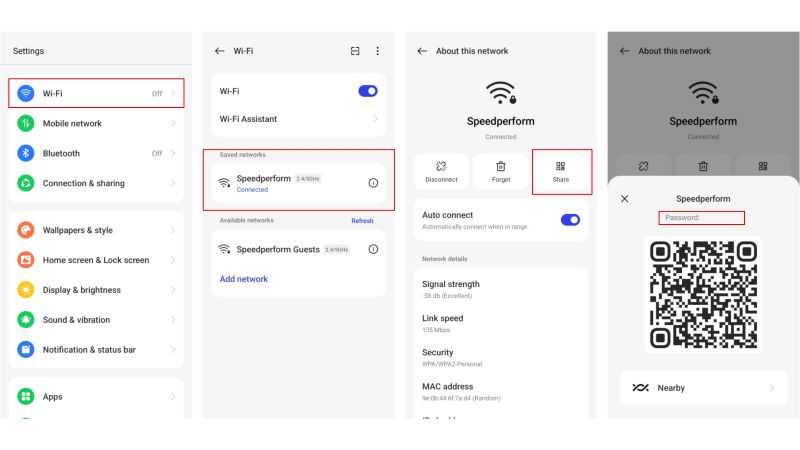This screenshot has width=800, height=450.
Task: Select Display & brightness in Settings
Action: pyautogui.click(x=96, y=290)
